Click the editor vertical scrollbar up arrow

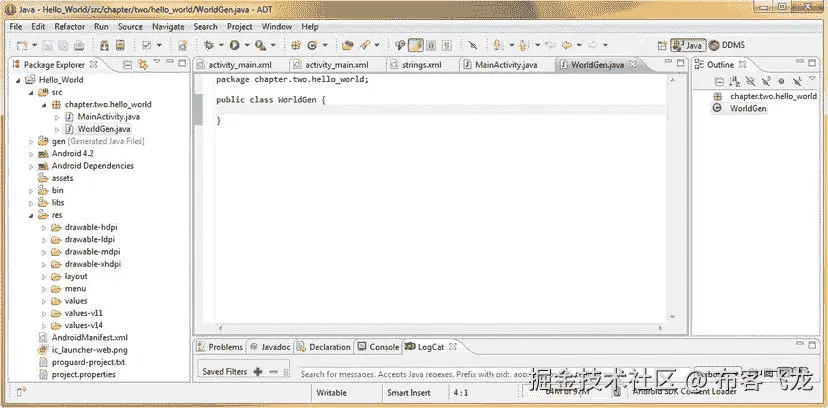[x=672, y=81]
